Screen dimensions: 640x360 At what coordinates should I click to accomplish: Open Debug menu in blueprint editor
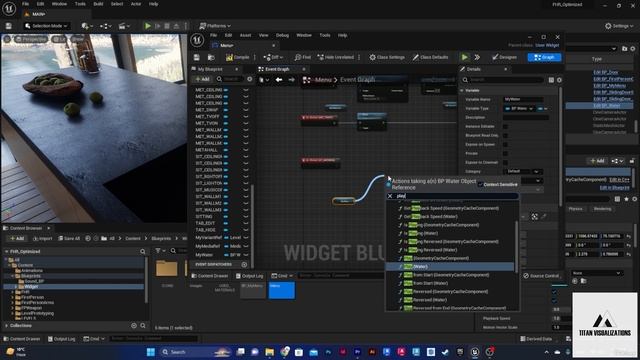(x=282, y=36)
